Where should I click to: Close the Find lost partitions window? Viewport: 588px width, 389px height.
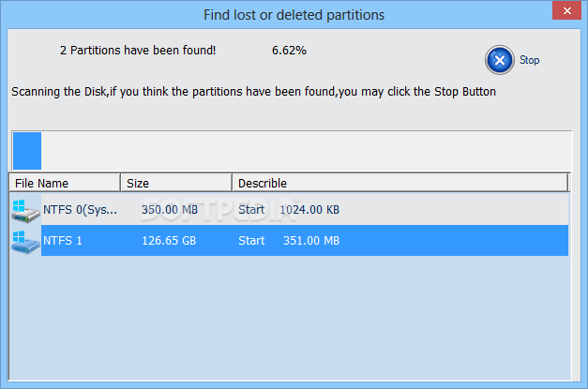tap(567, 11)
